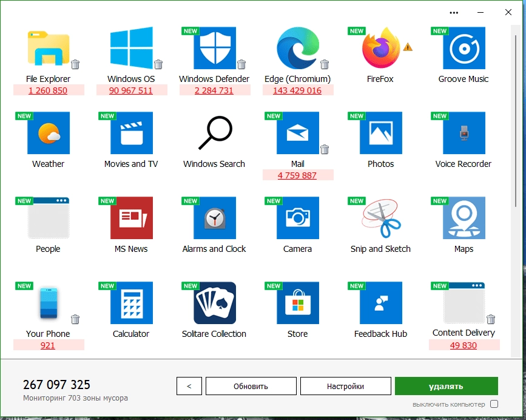This screenshot has height=420, width=526.
Task: Click the green удалять button
Action: [x=446, y=386]
